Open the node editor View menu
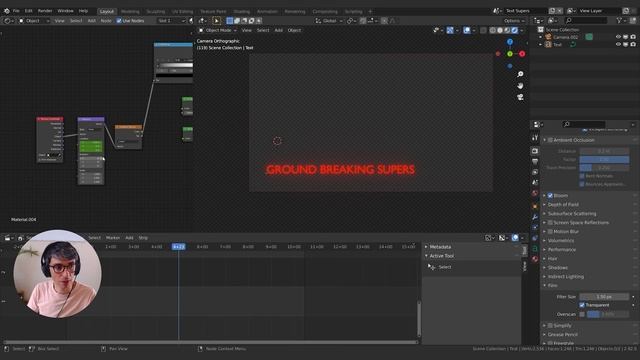The image size is (640, 360). click(60, 20)
